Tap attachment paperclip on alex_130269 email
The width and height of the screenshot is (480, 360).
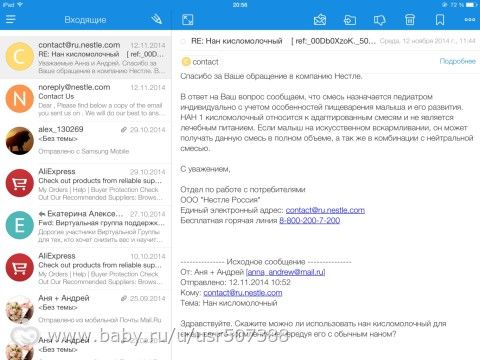coord(123,130)
